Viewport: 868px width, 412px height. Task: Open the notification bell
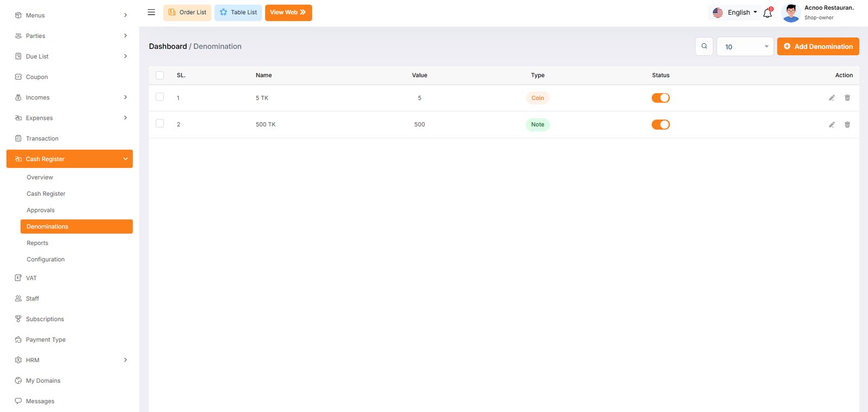click(767, 13)
